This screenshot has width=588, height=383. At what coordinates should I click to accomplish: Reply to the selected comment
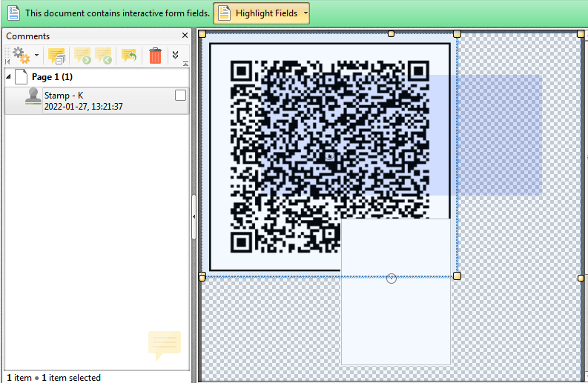[129, 56]
